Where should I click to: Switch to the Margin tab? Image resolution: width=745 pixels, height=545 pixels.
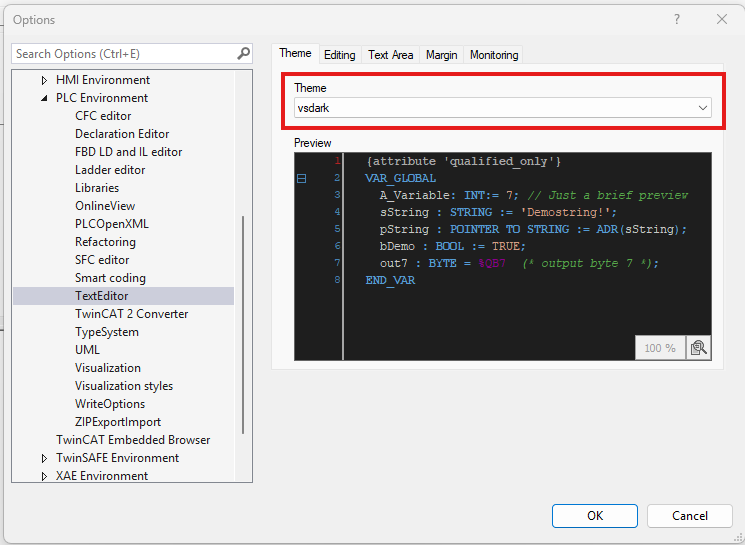pos(441,55)
